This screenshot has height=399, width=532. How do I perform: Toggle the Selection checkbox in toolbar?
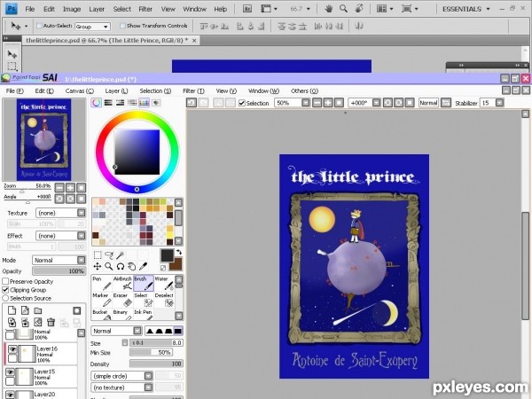point(242,103)
